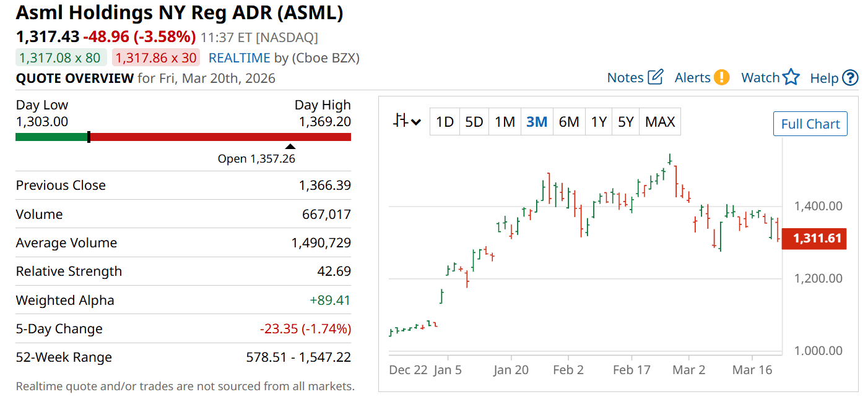Switch chart to 1M range

coord(505,122)
